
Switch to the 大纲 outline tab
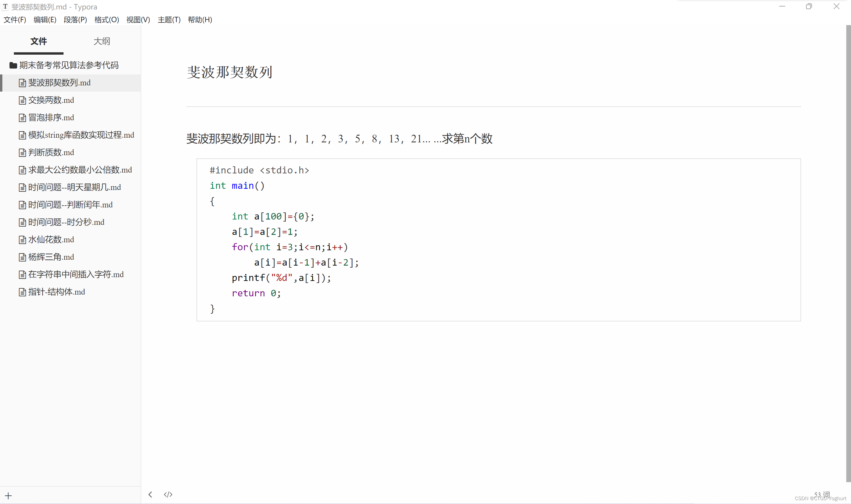point(102,41)
